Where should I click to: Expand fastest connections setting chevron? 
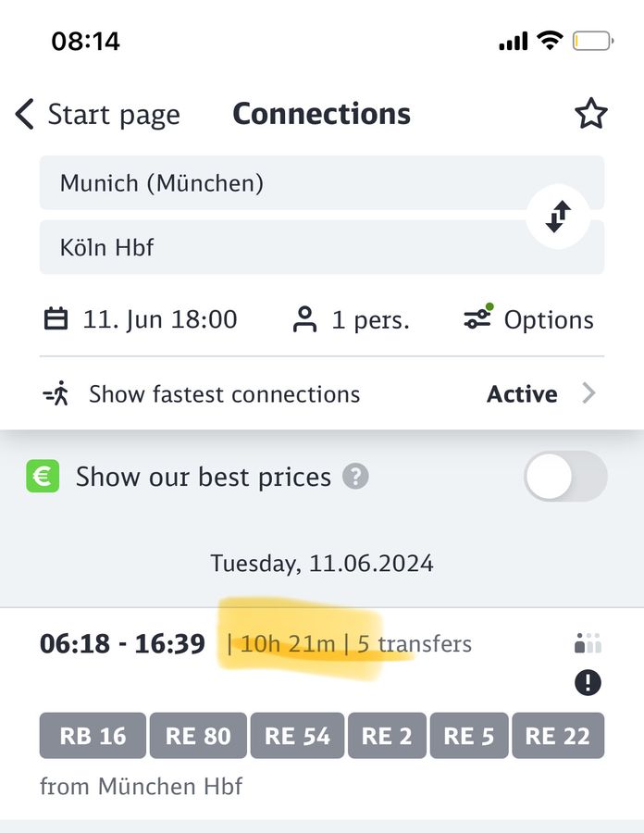coord(588,393)
